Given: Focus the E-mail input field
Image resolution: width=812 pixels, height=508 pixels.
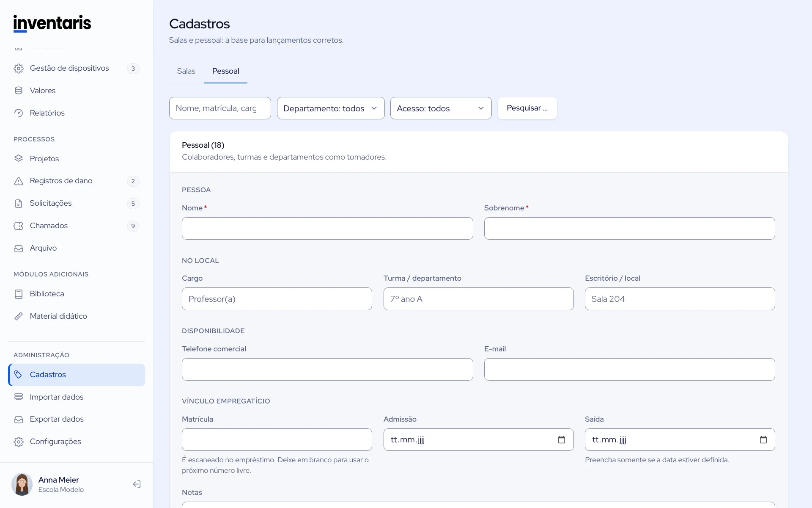Looking at the screenshot, I should [629, 370].
